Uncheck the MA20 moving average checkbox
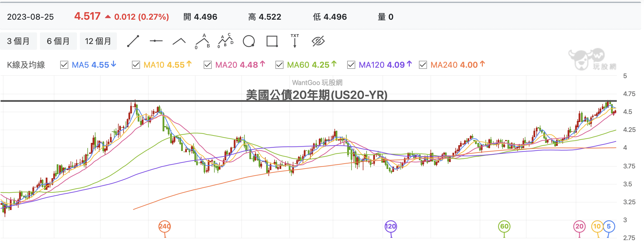 click(208, 65)
